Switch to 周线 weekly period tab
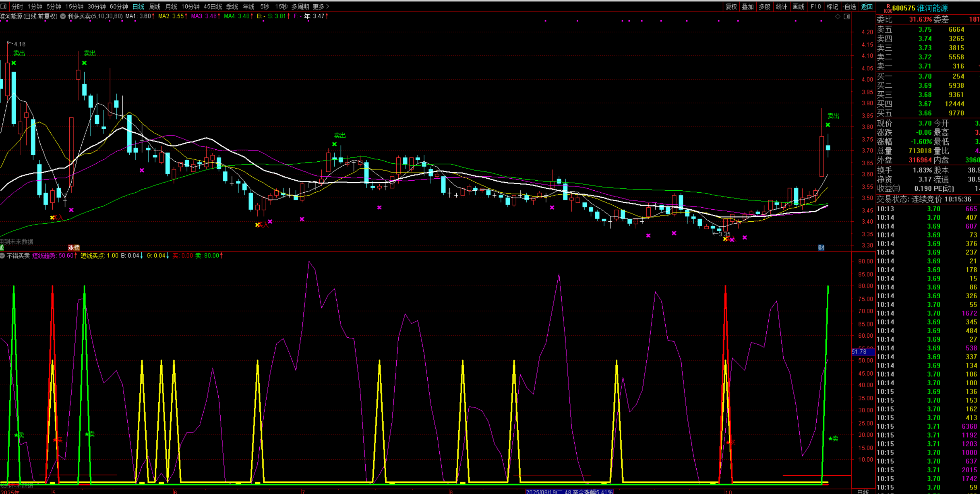The image size is (980, 494). click(155, 7)
